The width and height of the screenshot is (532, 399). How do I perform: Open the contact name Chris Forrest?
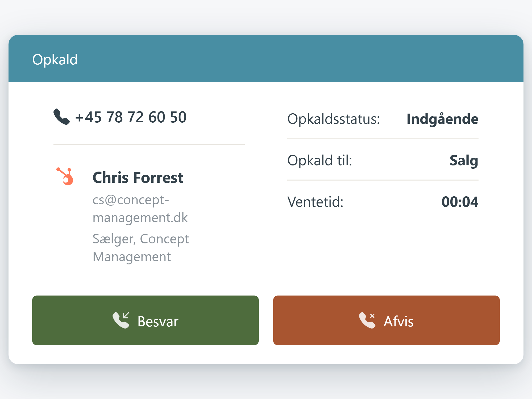[138, 177]
